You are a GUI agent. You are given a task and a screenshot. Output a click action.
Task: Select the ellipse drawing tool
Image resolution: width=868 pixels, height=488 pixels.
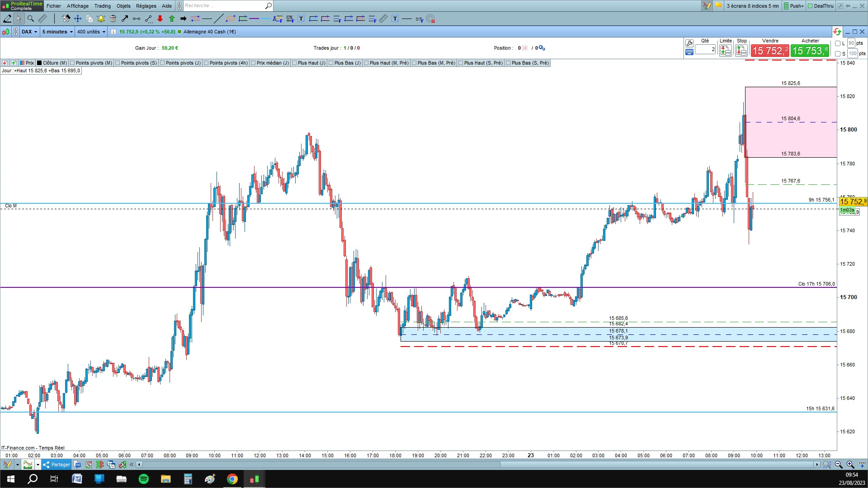230,19
